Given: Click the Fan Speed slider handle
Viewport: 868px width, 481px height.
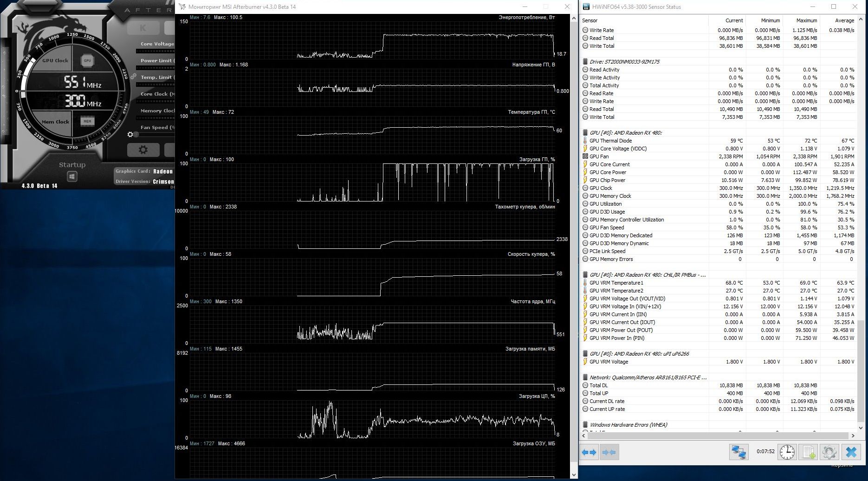Looking at the screenshot, I should [136, 135].
